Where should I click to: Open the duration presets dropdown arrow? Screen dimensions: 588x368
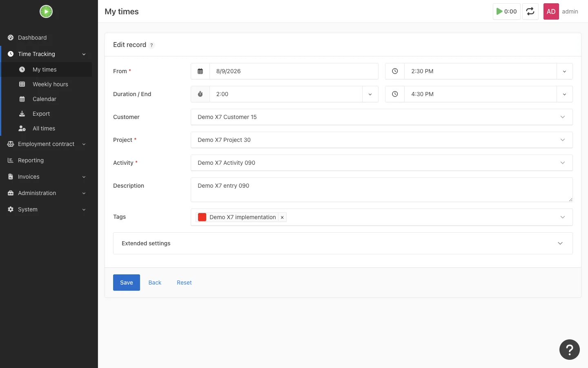370,94
